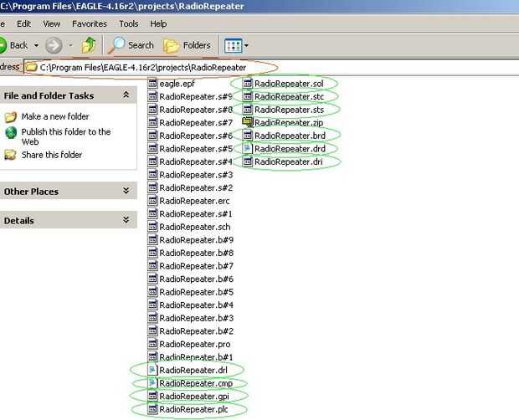This screenshot has height=420, width=519.
Task: Click the Views toolbar icon
Action: [233, 46]
